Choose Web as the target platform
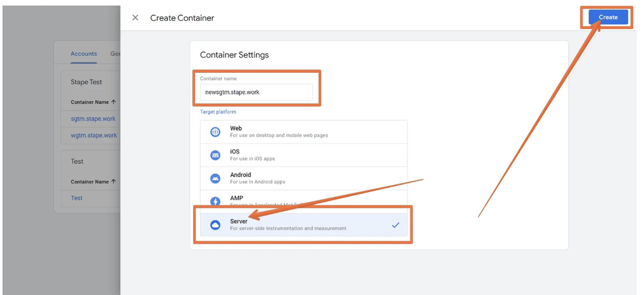 click(x=283, y=131)
